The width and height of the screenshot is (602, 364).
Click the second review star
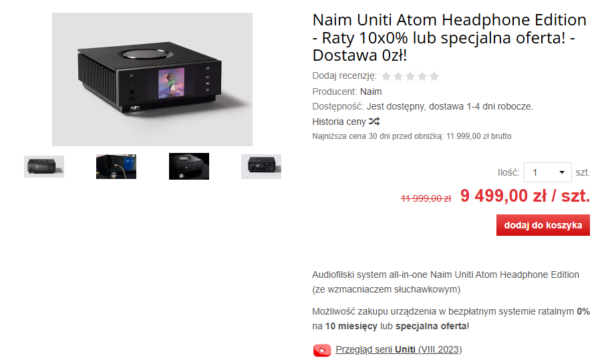[398, 76]
